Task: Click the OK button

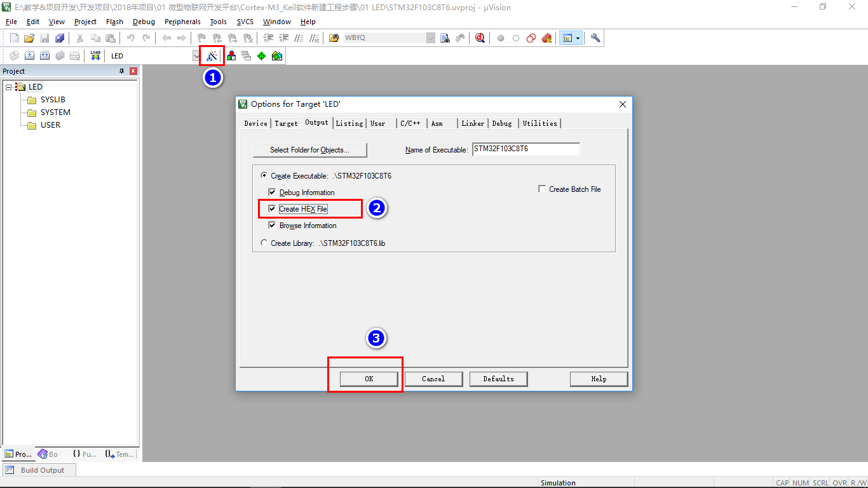Action: (x=369, y=379)
